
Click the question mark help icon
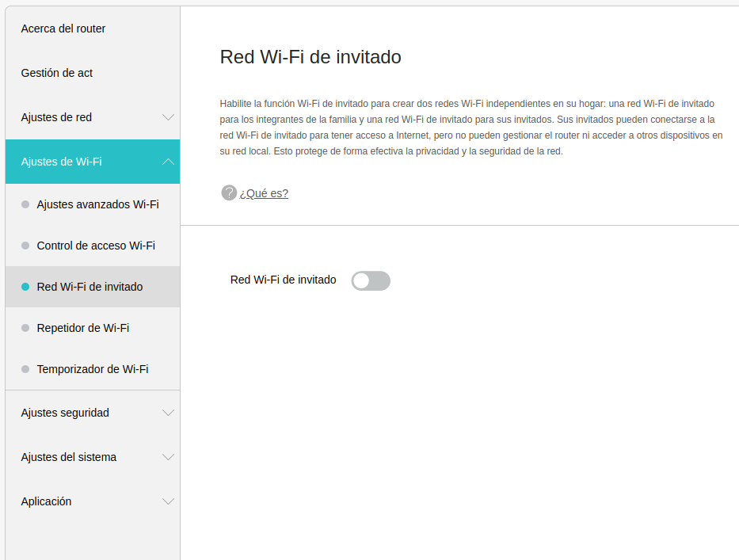[229, 192]
